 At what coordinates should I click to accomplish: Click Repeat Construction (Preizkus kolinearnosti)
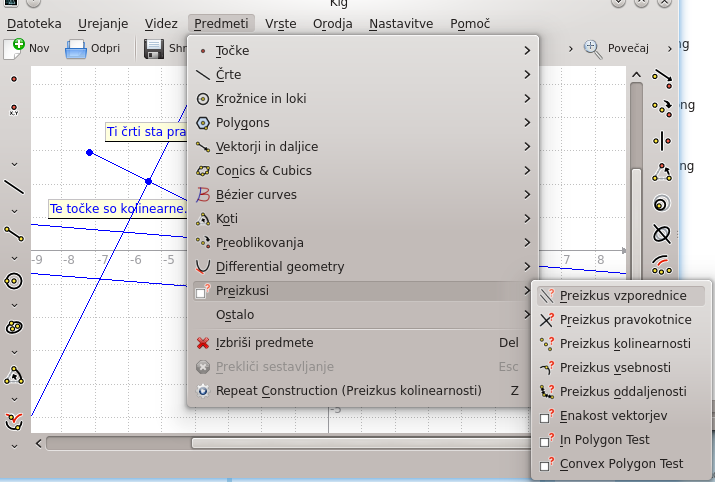349,390
